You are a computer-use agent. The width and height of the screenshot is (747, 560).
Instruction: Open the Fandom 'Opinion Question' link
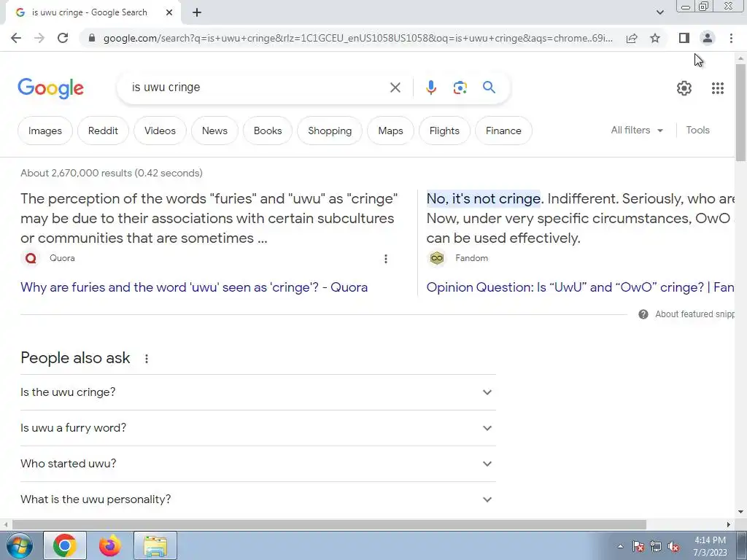click(580, 287)
